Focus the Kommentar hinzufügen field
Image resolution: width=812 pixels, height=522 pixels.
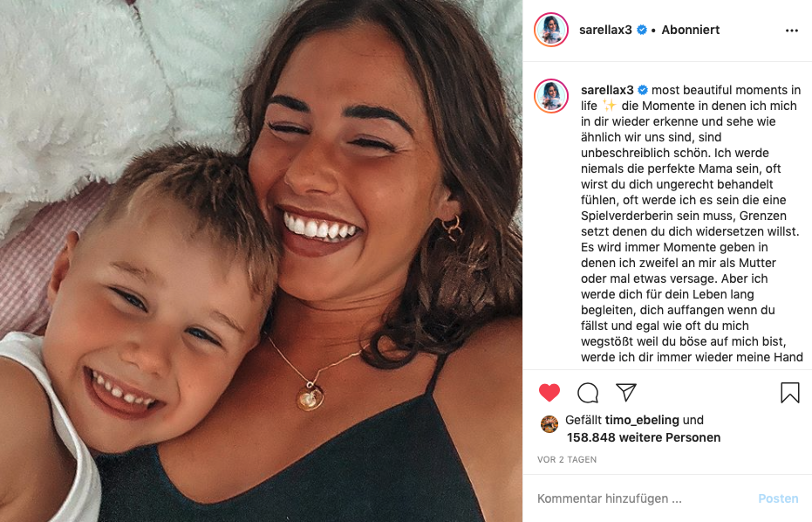coord(642,498)
